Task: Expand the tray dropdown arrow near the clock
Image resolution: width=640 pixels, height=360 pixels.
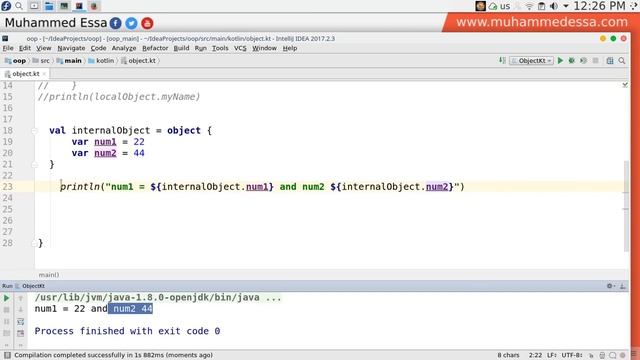Action: pyautogui.click(x=566, y=6)
